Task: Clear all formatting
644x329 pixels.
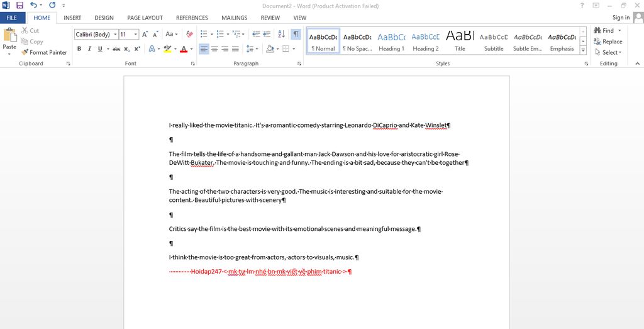Action: (x=189, y=35)
